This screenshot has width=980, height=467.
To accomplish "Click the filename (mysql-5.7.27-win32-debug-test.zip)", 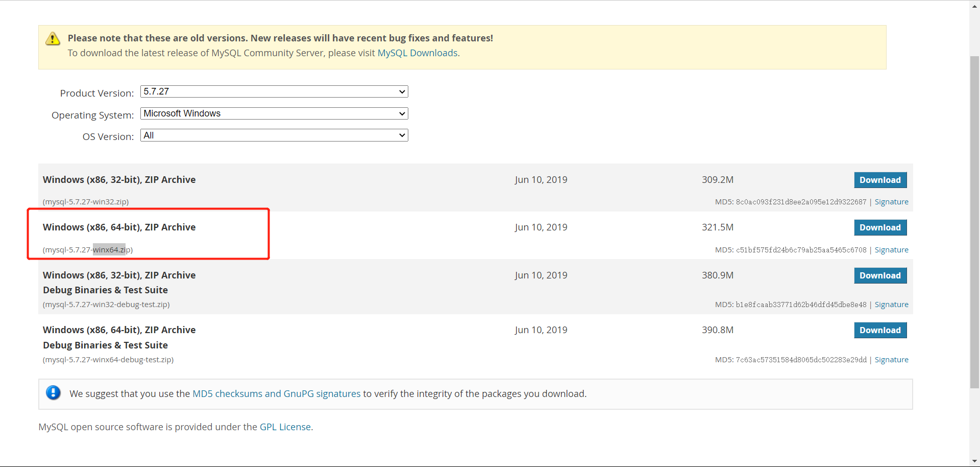I will click(x=106, y=305).
